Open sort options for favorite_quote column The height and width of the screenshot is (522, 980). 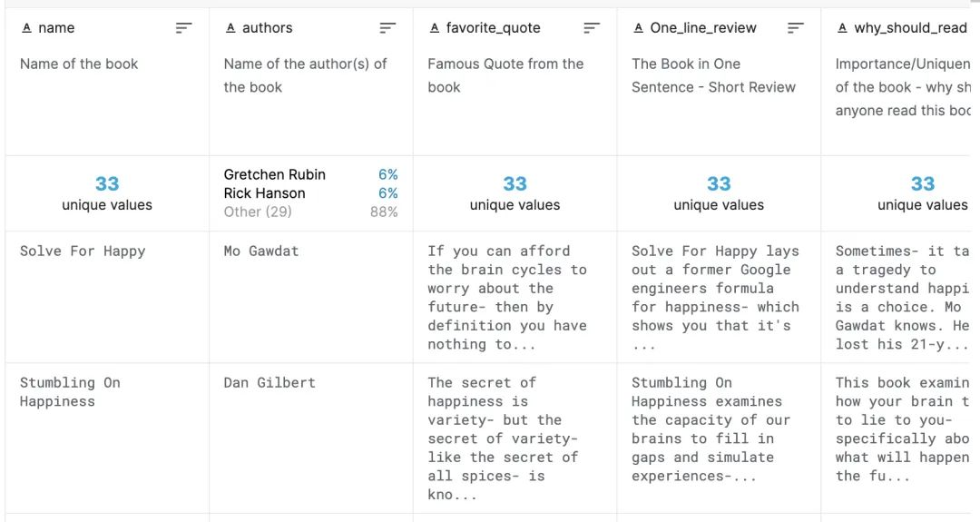tap(592, 28)
